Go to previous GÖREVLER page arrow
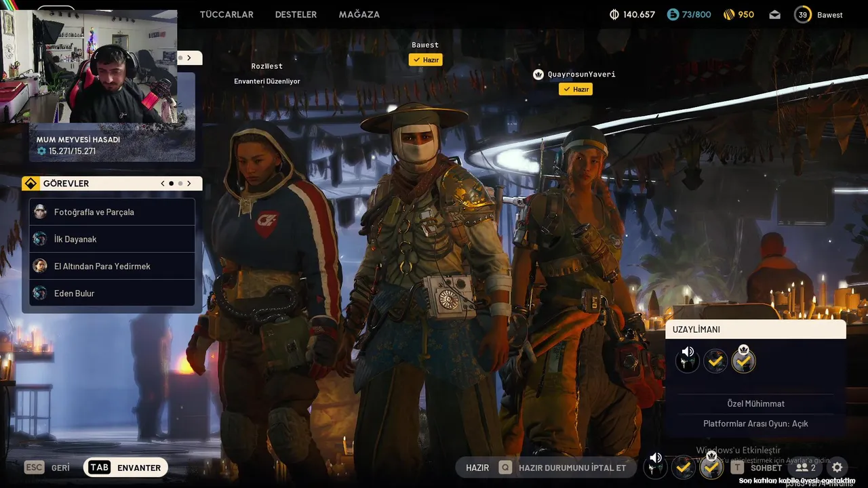This screenshot has height=488, width=868. [163, 183]
